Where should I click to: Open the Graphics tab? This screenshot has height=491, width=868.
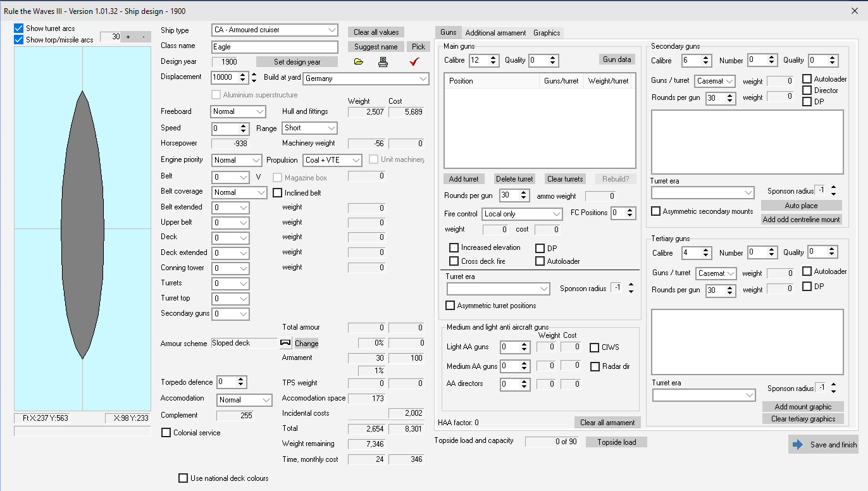[x=547, y=33]
